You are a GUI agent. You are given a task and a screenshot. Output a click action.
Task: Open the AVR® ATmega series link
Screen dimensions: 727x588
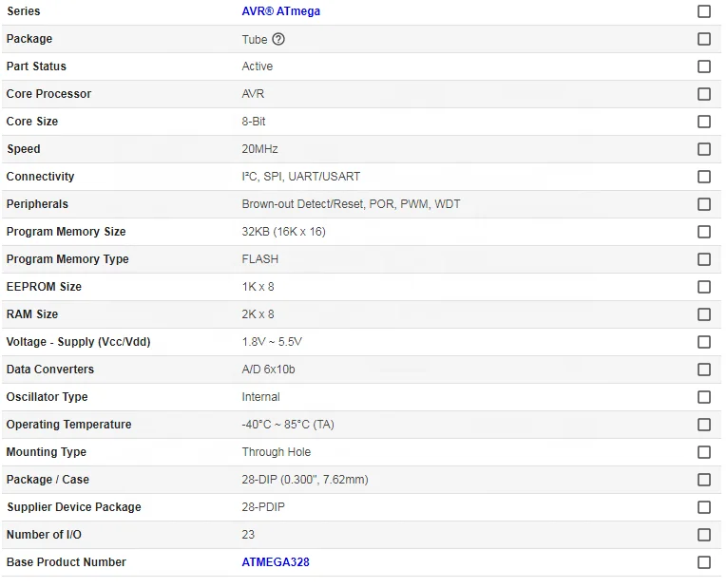[280, 11]
